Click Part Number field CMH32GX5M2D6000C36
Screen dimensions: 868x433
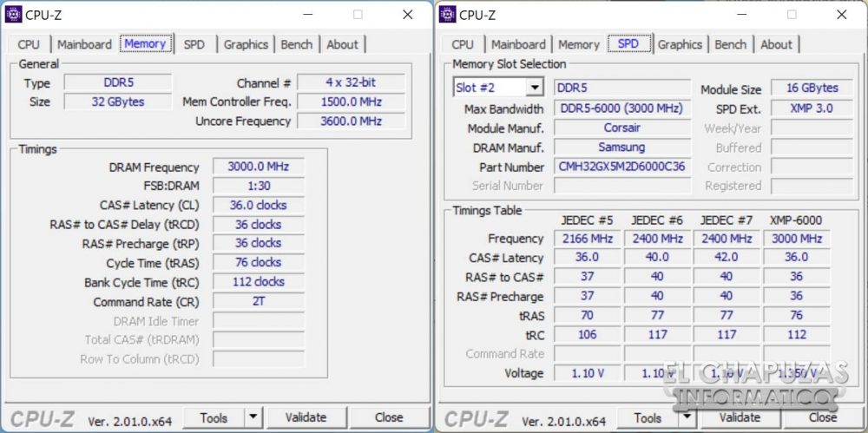click(622, 167)
